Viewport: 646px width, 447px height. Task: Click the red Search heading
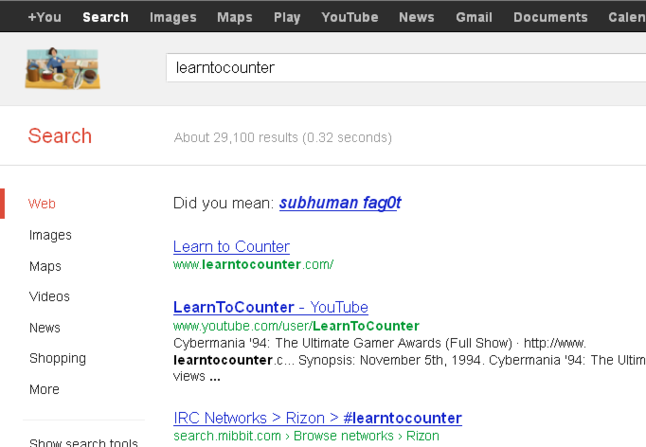point(60,136)
